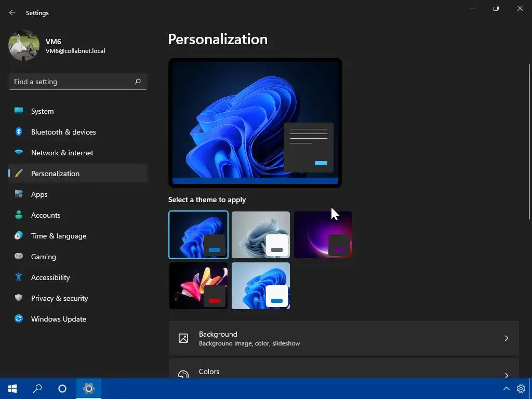Click the Accounts person icon

(19, 215)
